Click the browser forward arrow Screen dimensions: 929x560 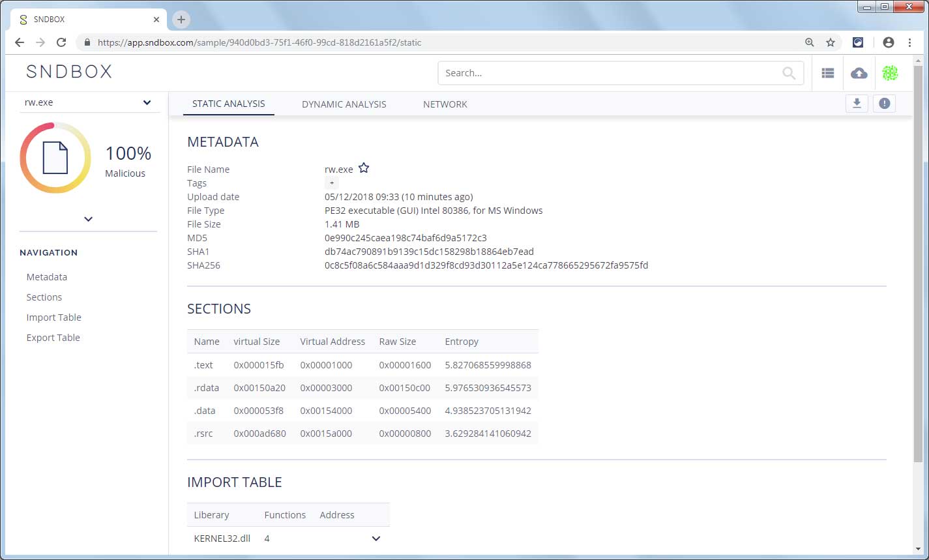click(40, 42)
